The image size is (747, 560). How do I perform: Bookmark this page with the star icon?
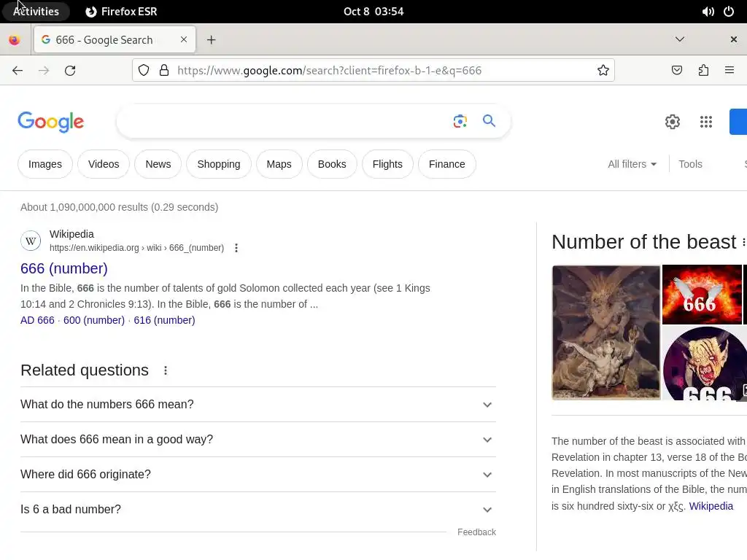603,71
